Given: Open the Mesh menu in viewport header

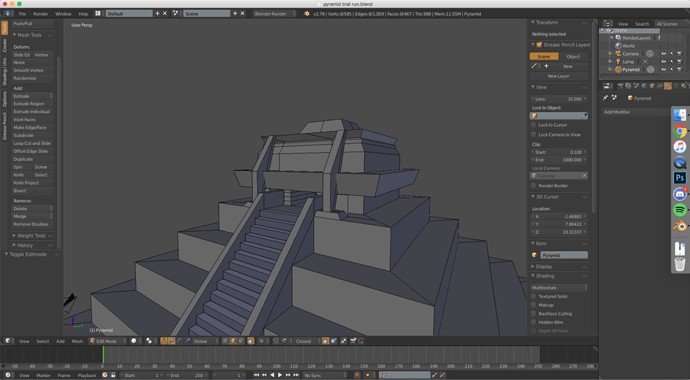Looking at the screenshot, I should tap(77, 341).
